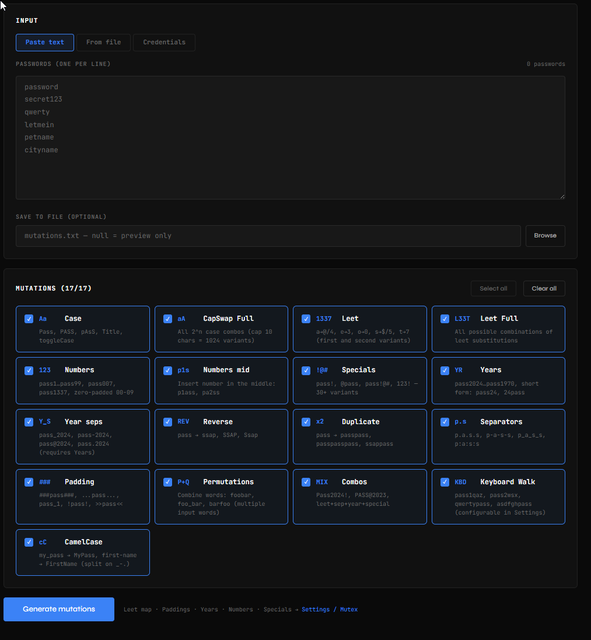Viewport: 591px width, 640px height.
Task: Click the MIX Combos icon
Action: pyautogui.click(x=322, y=482)
